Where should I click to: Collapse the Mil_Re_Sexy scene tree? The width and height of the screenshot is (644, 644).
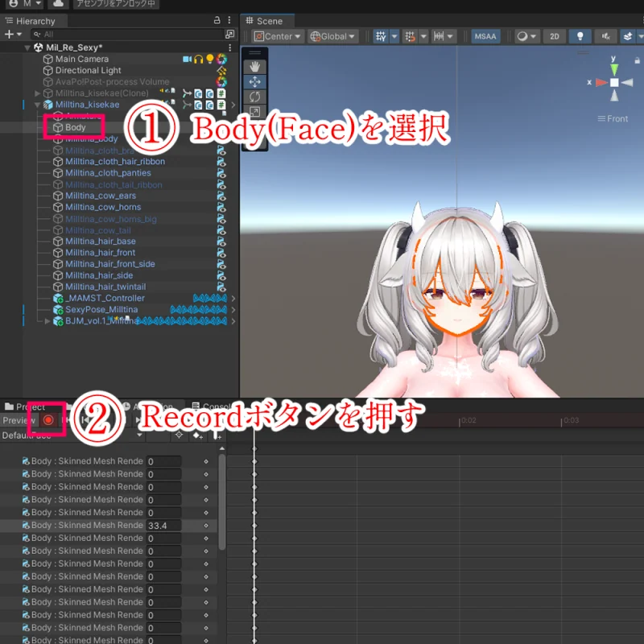coord(27,48)
